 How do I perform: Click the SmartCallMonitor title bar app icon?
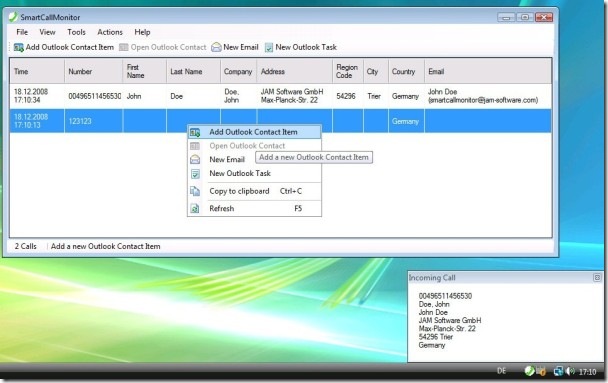(x=13, y=17)
